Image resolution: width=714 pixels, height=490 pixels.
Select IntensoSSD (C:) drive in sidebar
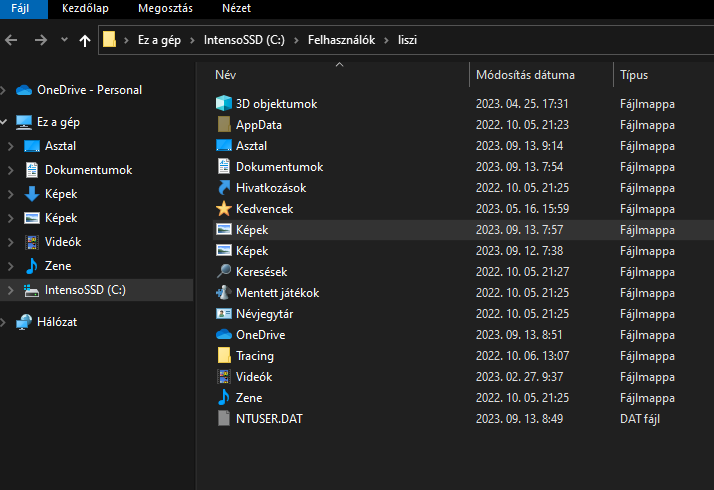pyautogui.click(x=85, y=290)
